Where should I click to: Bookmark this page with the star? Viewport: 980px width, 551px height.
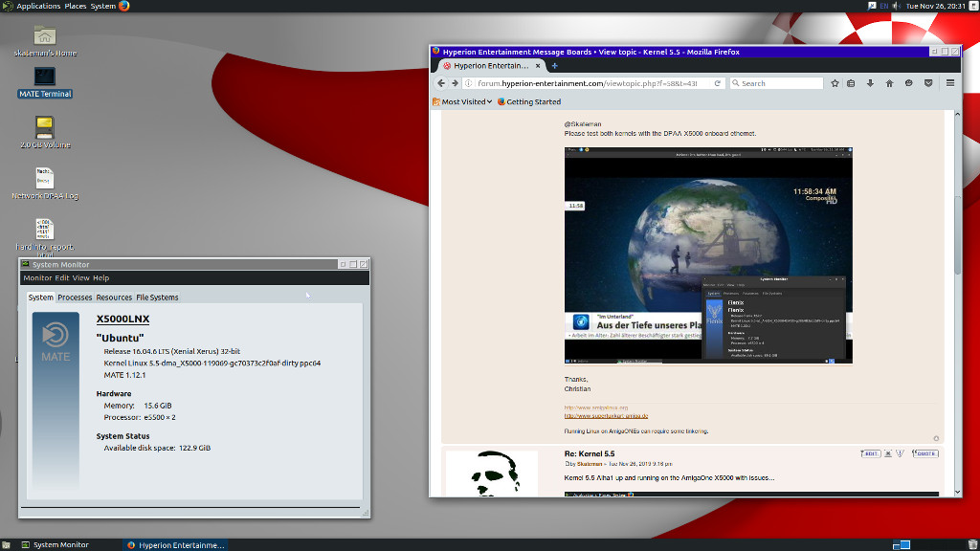pos(835,83)
